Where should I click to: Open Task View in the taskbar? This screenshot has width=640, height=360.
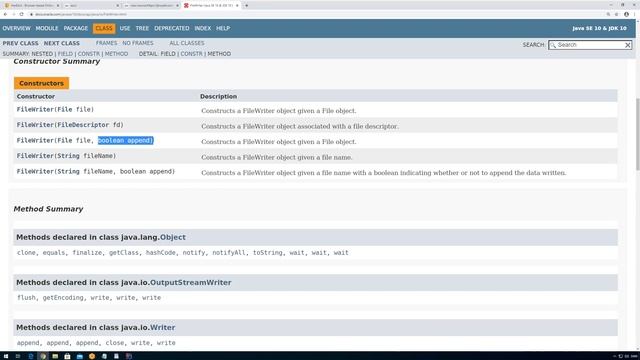point(18,356)
